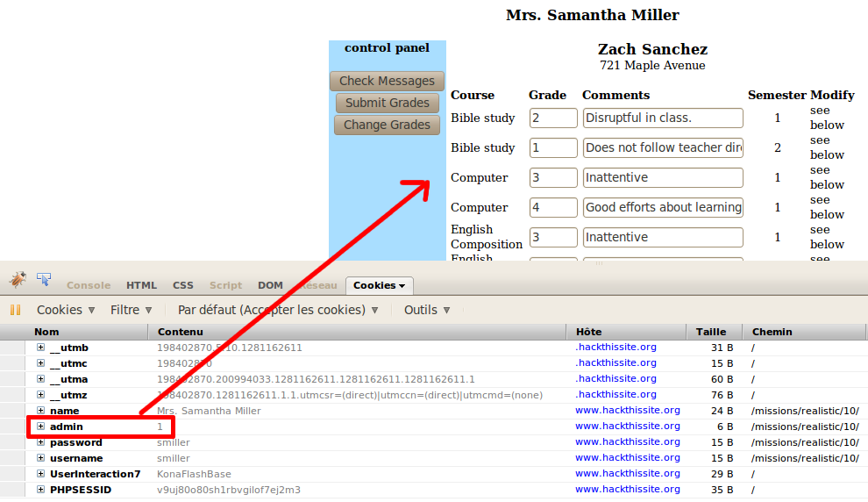Expand the __utmb cookie row

tap(40, 348)
